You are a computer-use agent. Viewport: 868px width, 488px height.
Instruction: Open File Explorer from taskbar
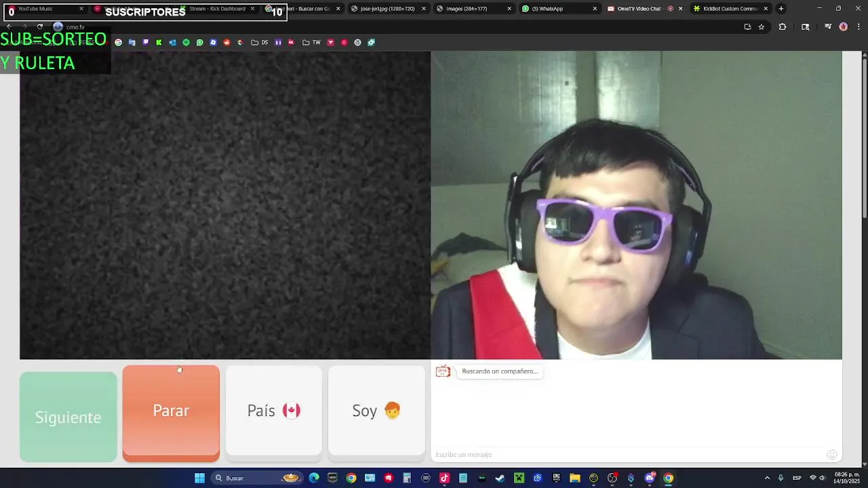pyautogui.click(x=575, y=478)
